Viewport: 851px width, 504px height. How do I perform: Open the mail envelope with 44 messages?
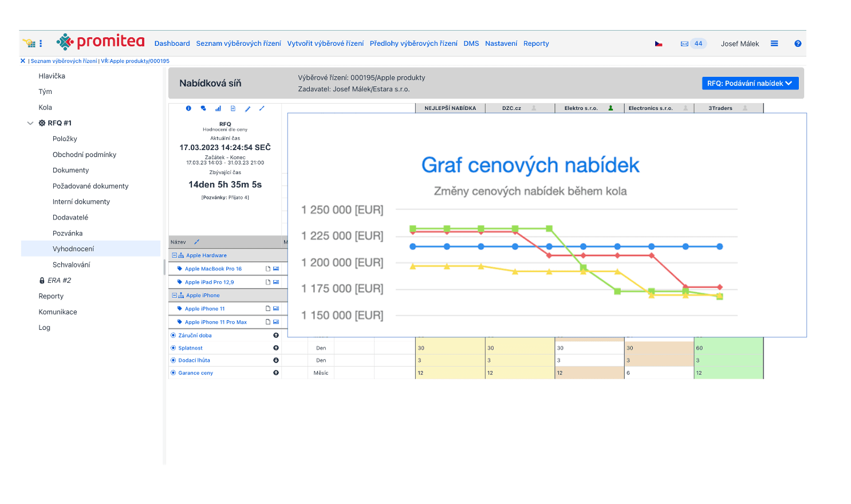(x=684, y=44)
